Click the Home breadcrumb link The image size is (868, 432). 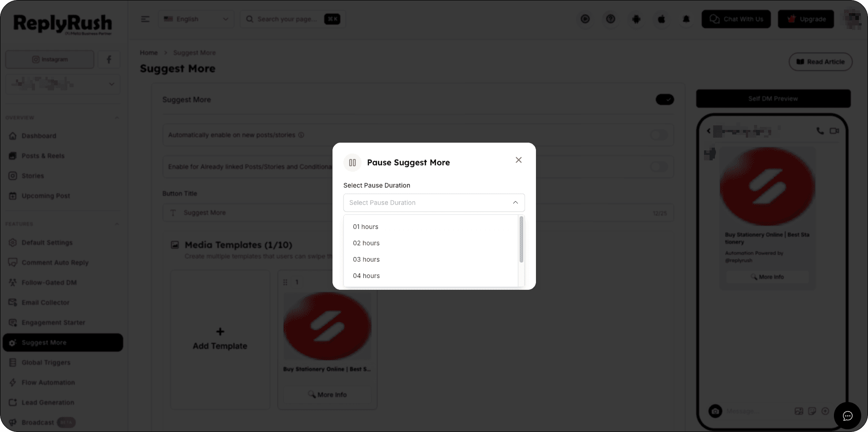pos(149,53)
